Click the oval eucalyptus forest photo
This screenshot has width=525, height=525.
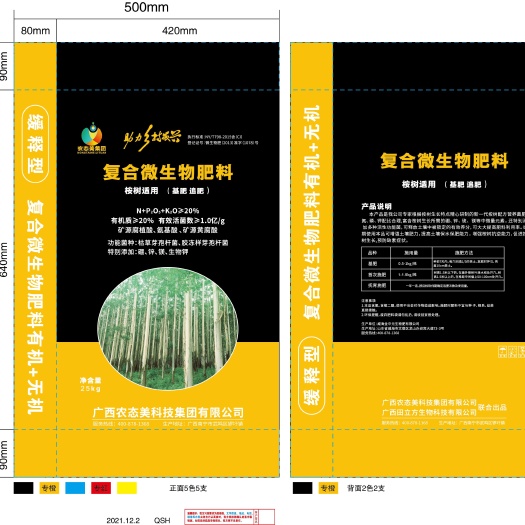[x=168, y=328]
